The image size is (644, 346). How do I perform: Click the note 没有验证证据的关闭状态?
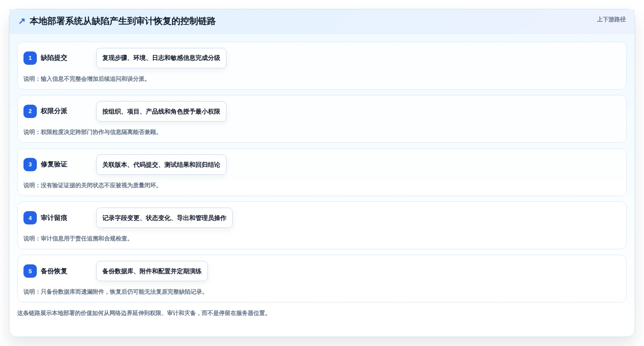(92, 185)
